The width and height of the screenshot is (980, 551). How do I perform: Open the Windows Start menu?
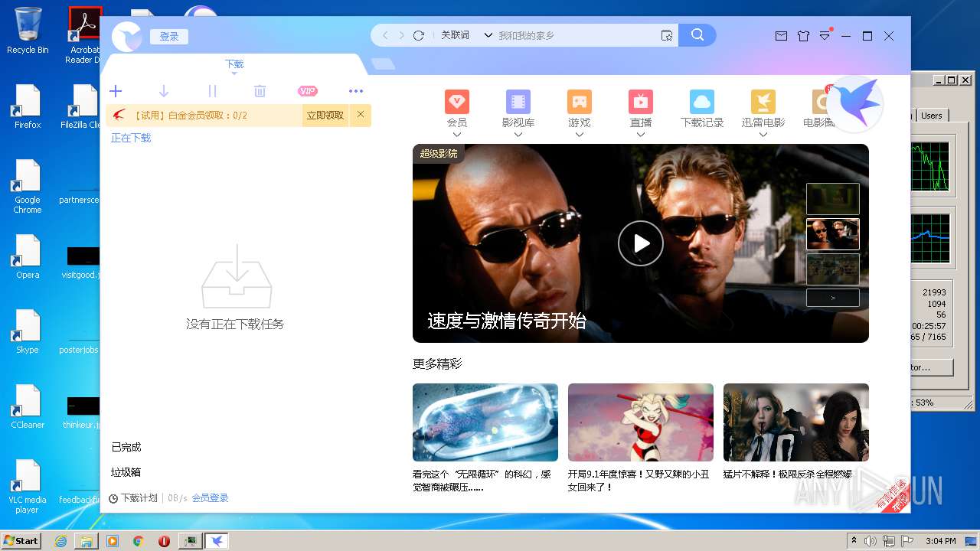point(21,540)
